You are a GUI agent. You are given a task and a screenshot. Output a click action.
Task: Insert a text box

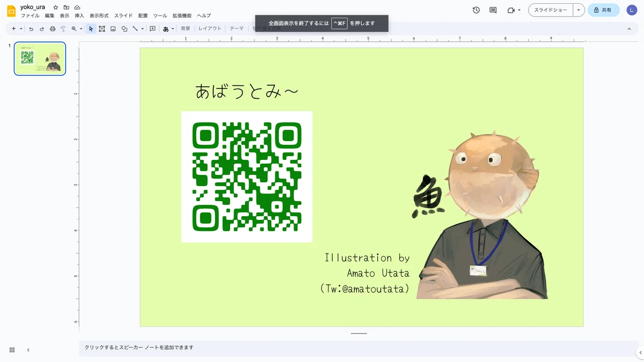tap(102, 28)
